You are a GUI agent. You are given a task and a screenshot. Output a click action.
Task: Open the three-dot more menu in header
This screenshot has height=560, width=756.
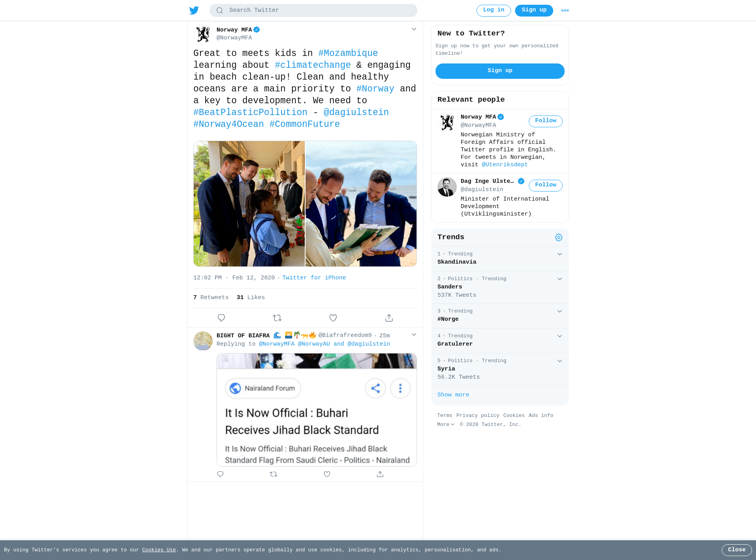pos(565,11)
